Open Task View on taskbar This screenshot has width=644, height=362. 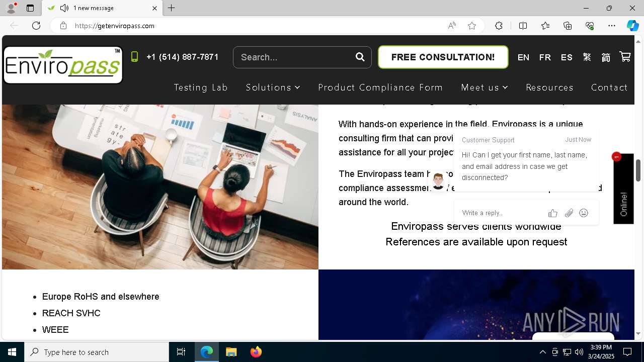(x=181, y=352)
